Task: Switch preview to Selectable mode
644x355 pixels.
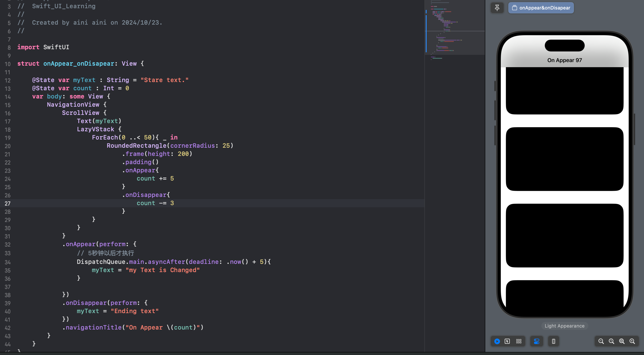Action: tap(507, 341)
